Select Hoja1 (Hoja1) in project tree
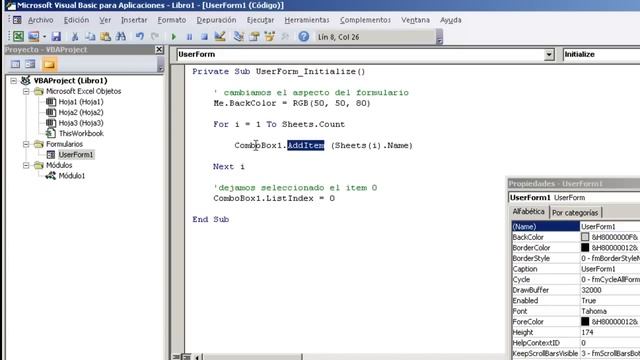The height and width of the screenshot is (360, 640). [81, 102]
